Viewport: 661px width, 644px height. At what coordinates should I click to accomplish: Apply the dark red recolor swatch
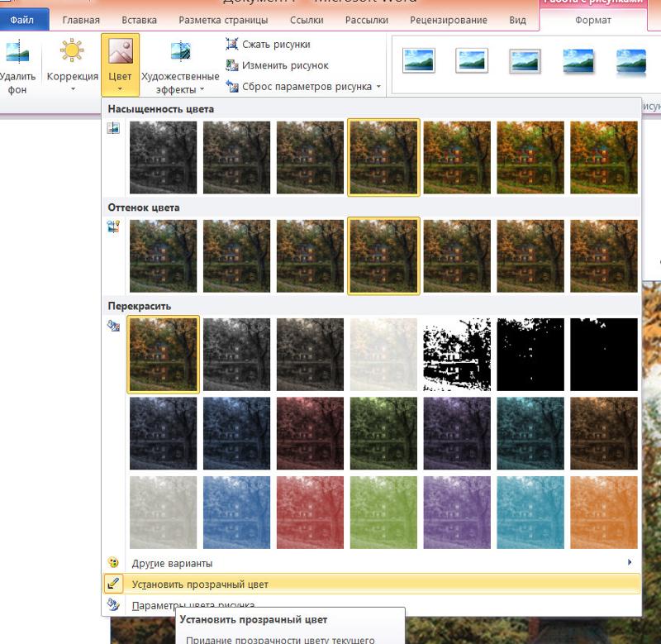coord(310,433)
